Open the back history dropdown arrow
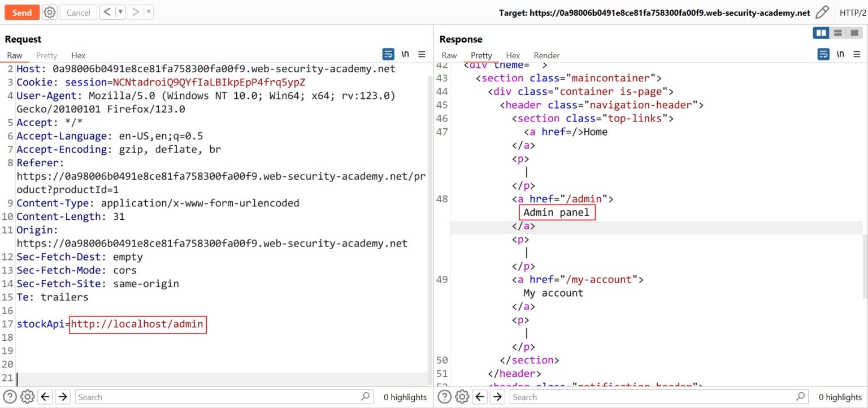Screen dimensions: 868x408 pyautogui.click(x=120, y=12)
